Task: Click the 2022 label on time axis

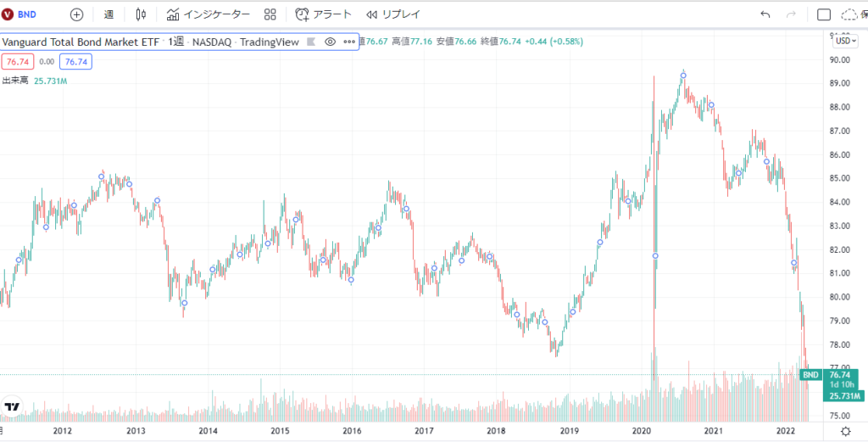Action: click(x=787, y=431)
